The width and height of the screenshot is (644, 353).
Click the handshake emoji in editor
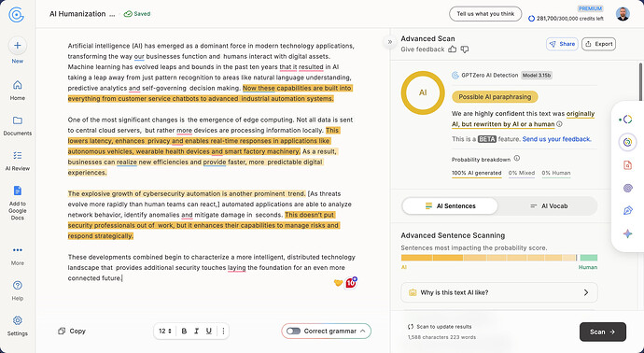click(x=338, y=283)
